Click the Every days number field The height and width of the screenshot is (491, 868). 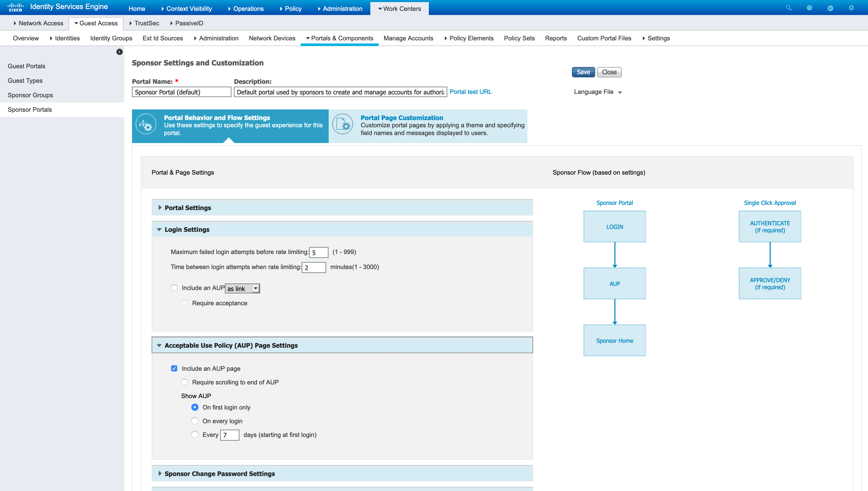point(230,435)
